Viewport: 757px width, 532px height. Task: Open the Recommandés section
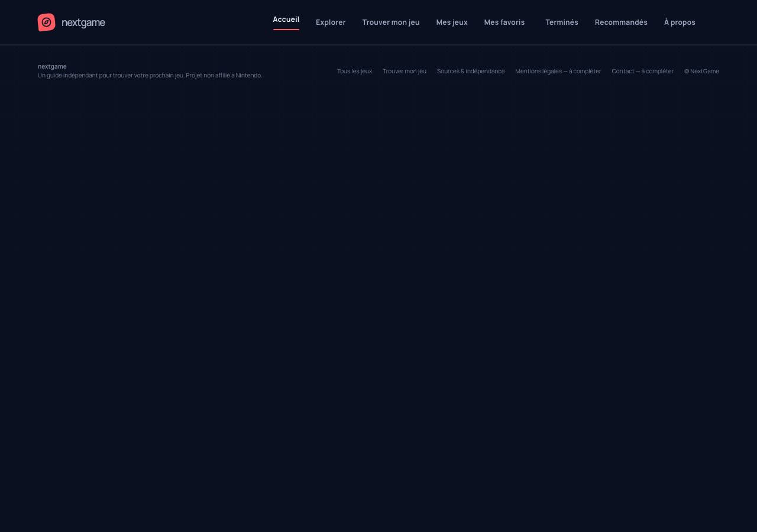point(621,22)
